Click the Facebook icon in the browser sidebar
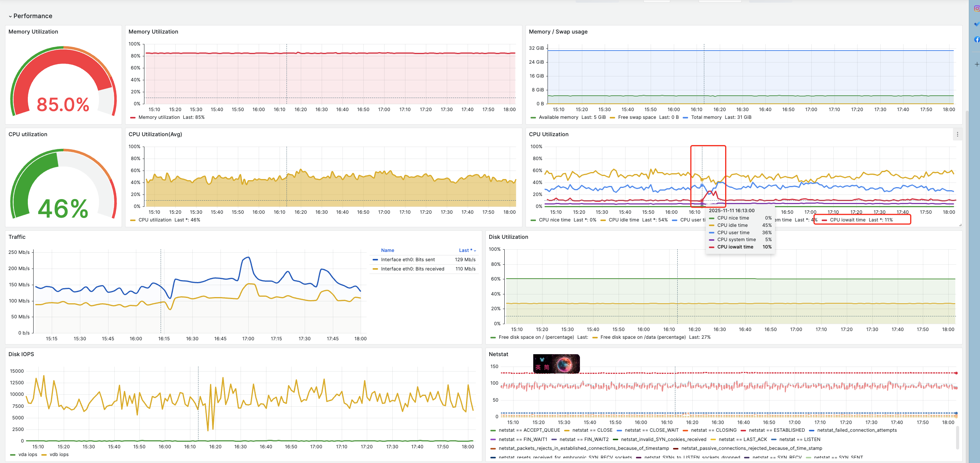Screen dimensions: 980x463 (977, 39)
